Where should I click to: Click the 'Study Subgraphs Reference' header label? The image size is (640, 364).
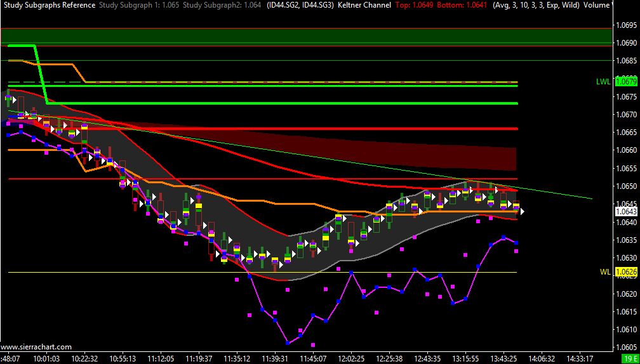(48, 5)
